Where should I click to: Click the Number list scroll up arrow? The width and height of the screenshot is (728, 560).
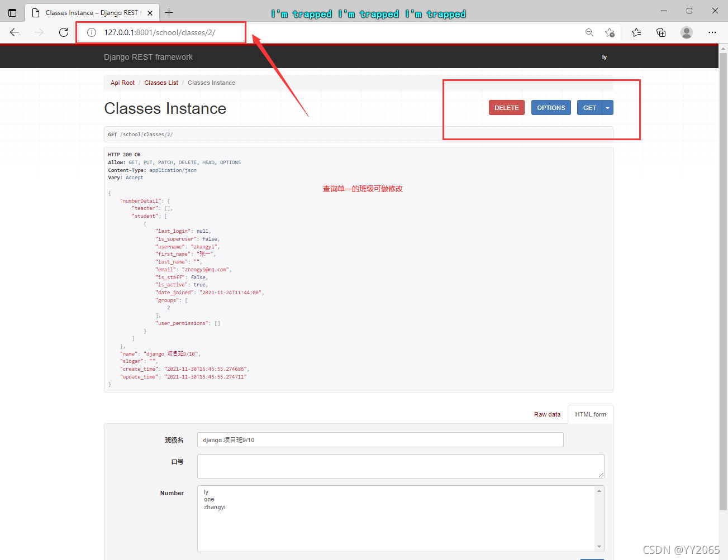pyautogui.click(x=599, y=491)
